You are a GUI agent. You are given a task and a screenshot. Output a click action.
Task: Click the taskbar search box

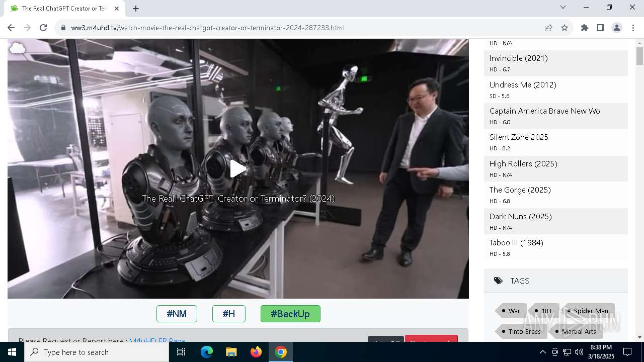click(x=97, y=352)
